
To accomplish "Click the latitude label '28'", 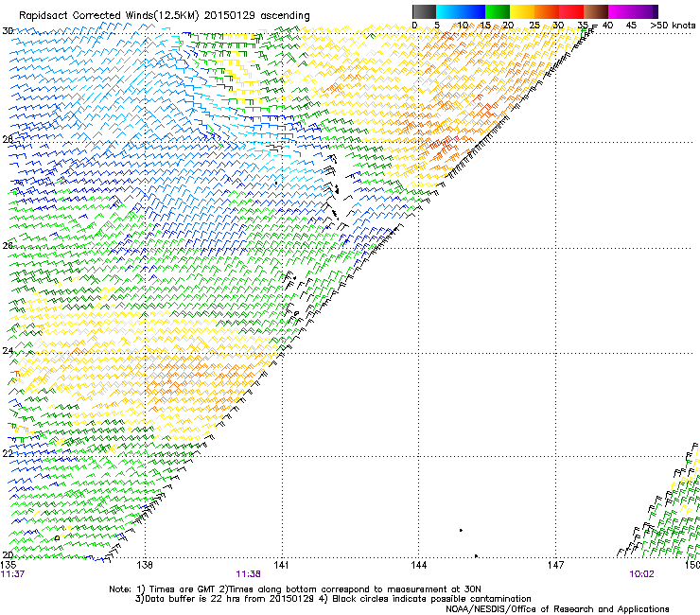I will click(8, 139).
